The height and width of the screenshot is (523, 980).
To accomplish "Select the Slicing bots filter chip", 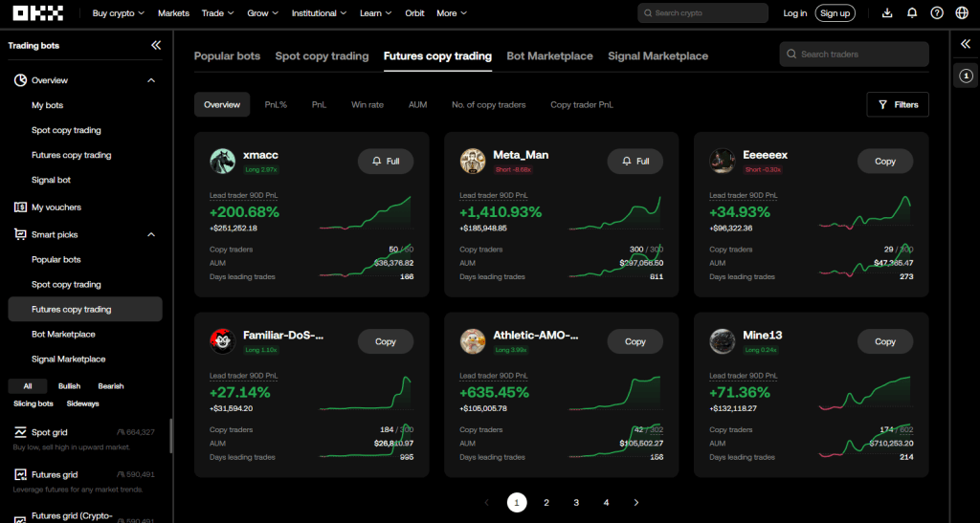I will pos(33,403).
